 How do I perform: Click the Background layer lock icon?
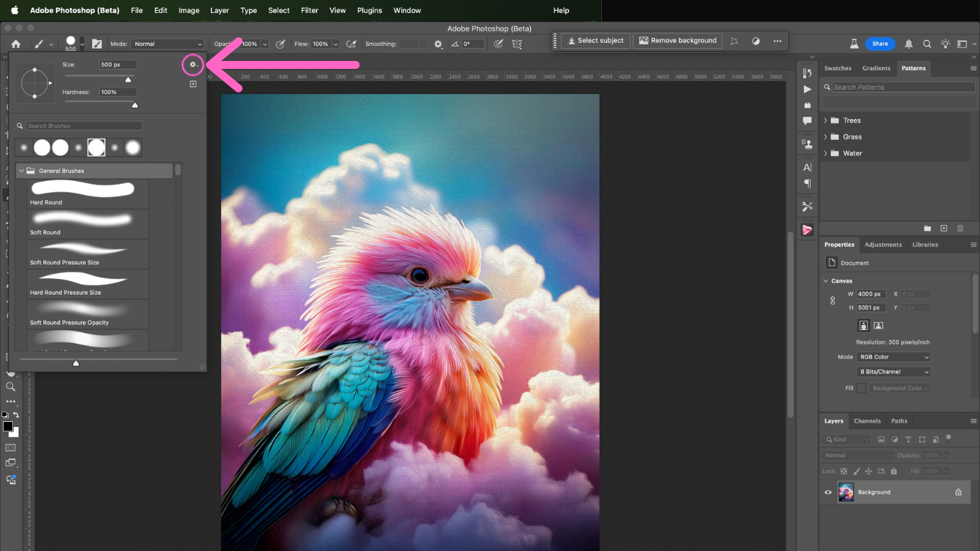click(958, 492)
